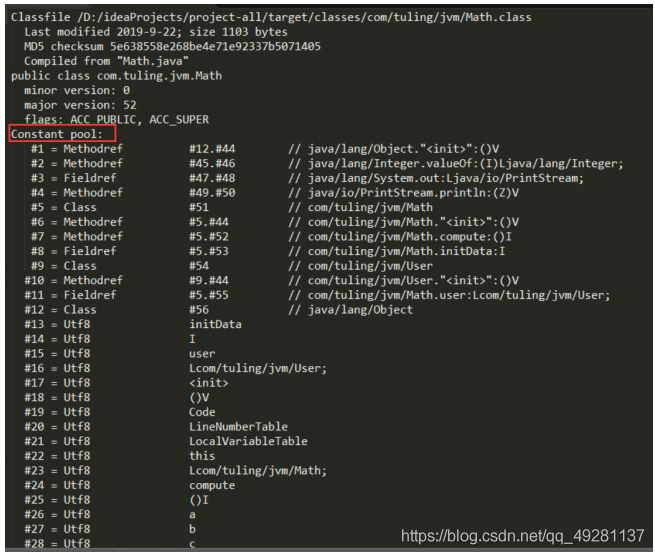The image size is (655, 555).
Task: Click the java/lang/Object."<init>":()V comment
Action: (394, 149)
